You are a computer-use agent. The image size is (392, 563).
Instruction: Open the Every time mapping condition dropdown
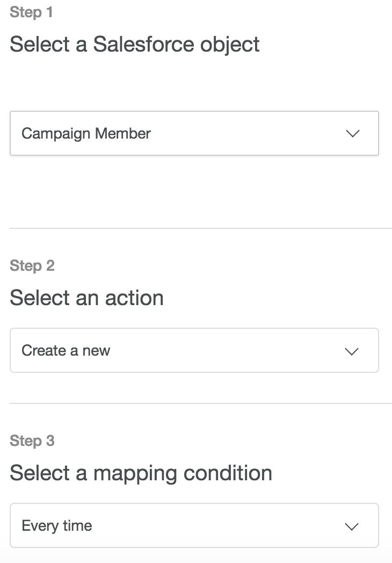(x=194, y=525)
